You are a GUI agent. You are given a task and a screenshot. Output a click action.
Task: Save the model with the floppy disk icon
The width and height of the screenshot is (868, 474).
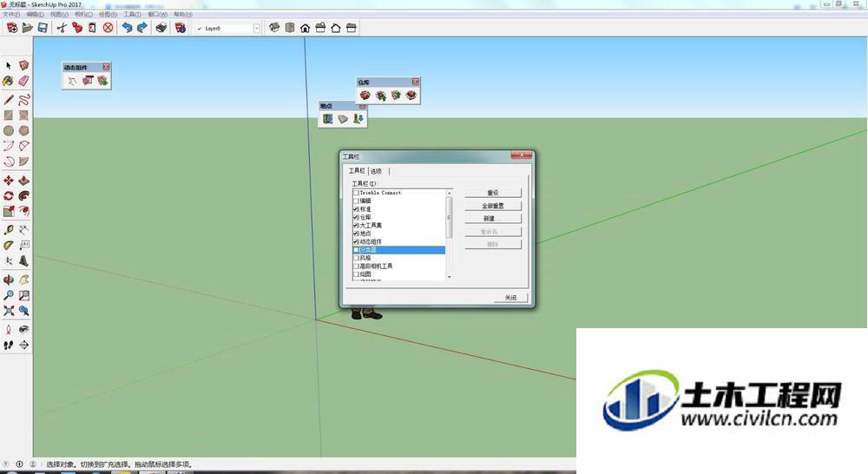pyautogui.click(x=43, y=28)
